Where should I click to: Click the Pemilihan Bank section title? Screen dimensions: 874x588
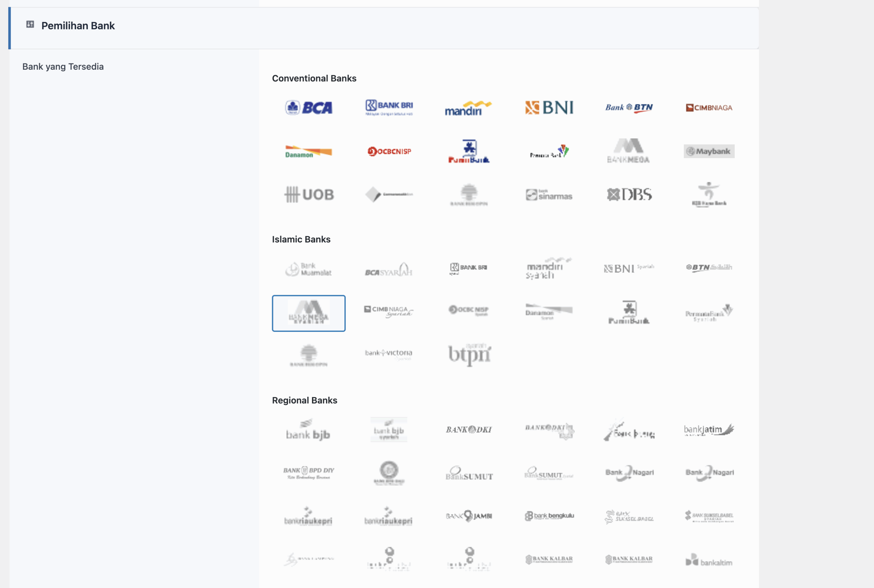point(78,26)
